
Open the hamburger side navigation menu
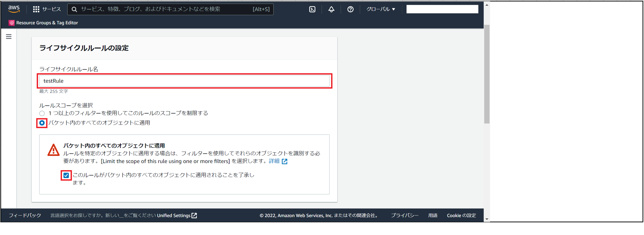point(9,37)
